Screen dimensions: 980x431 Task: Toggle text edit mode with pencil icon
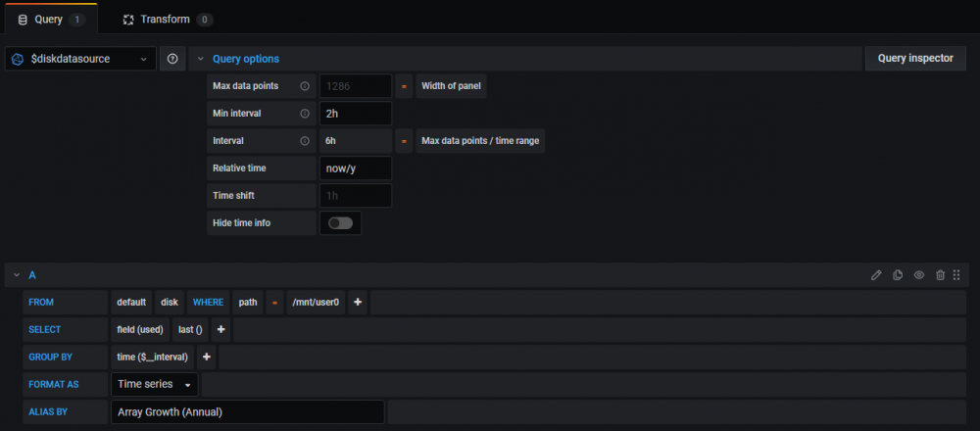pyautogui.click(x=877, y=275)
